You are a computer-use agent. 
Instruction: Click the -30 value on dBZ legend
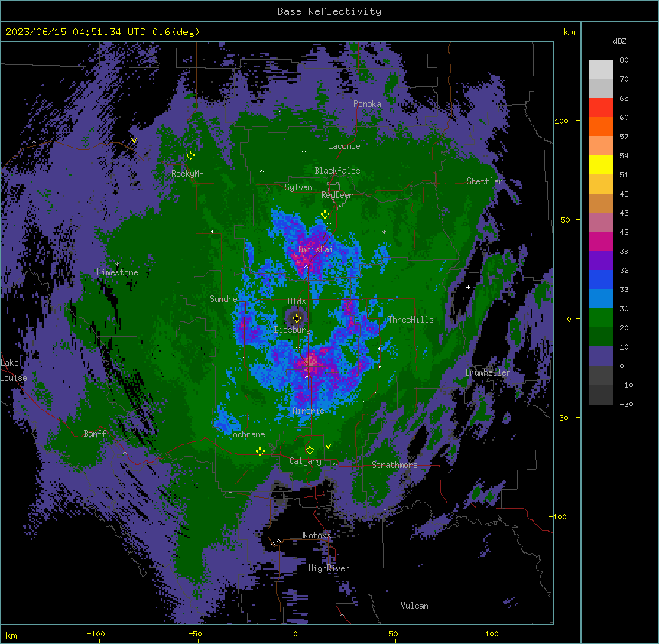click(626, 404)
